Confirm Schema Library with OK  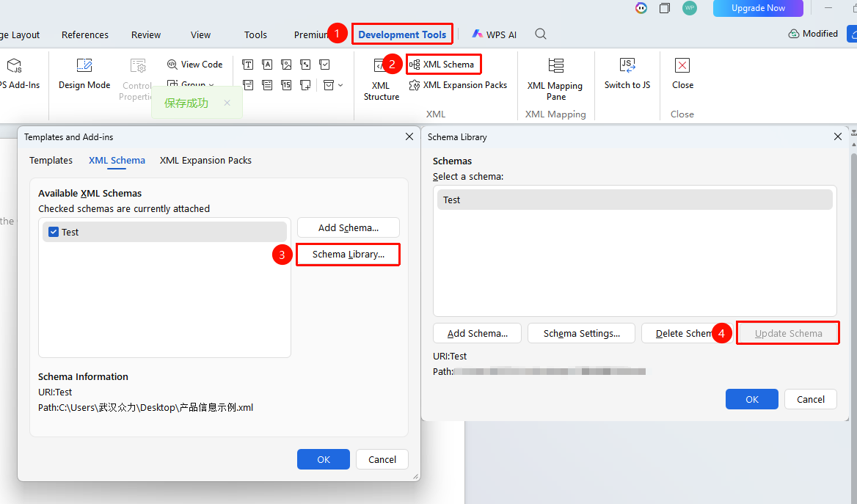751,399
